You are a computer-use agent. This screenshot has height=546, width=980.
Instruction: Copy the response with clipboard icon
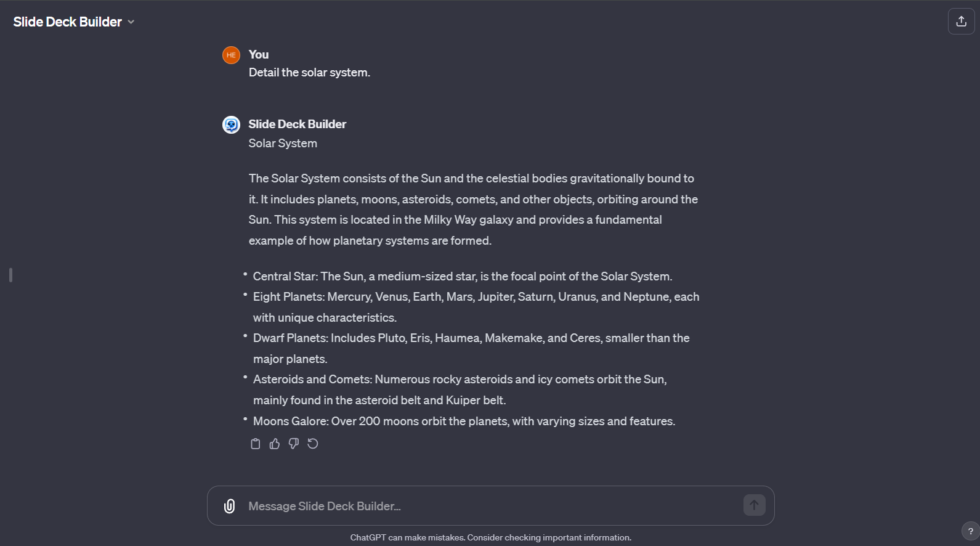click(256, 444)
